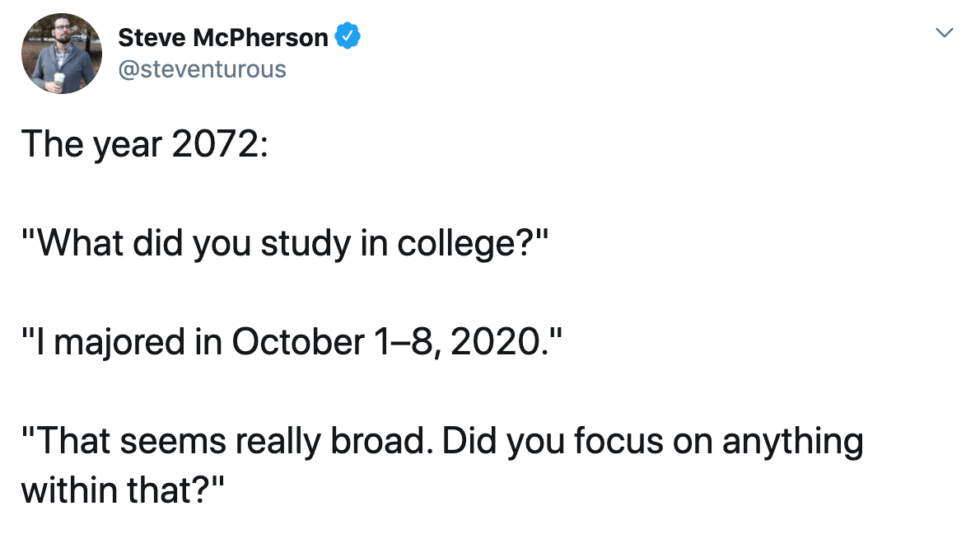Open Steve McPherson's profile picture
The image size is (980, 539).
click(62, 54)
